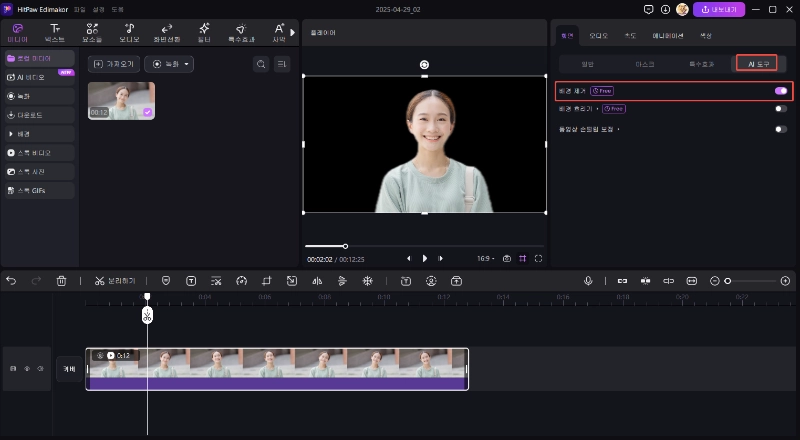Select the video clip on the timeline
The height and width of the screenshot is (440, 800).
tap(277, 369)
